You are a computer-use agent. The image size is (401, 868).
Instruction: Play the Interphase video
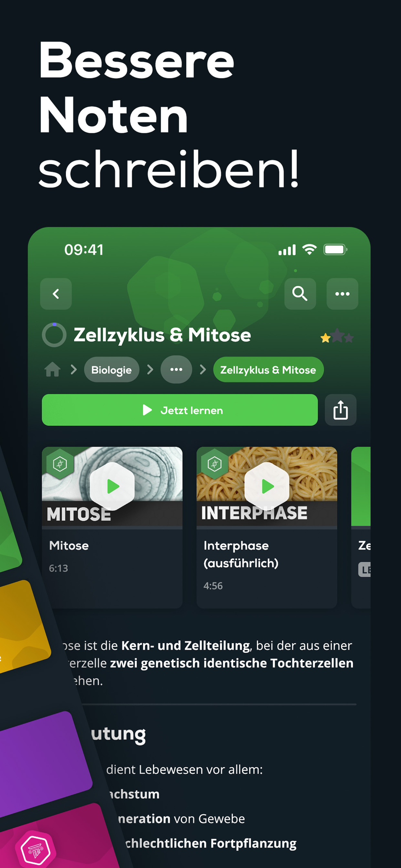point(267,486)
